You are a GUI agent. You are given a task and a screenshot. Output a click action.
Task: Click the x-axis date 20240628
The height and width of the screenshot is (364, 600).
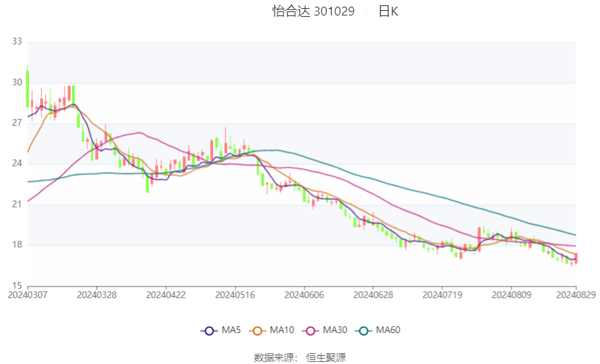pos(373,295)
